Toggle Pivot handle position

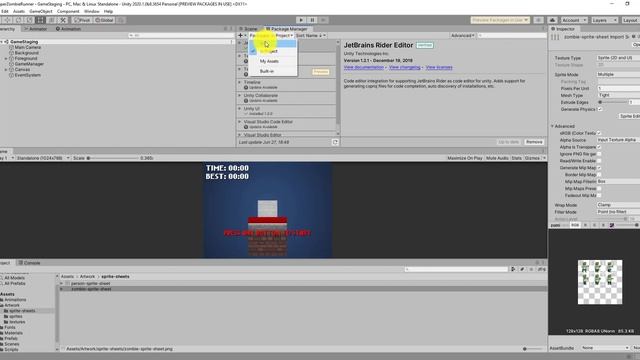point(82,20)
